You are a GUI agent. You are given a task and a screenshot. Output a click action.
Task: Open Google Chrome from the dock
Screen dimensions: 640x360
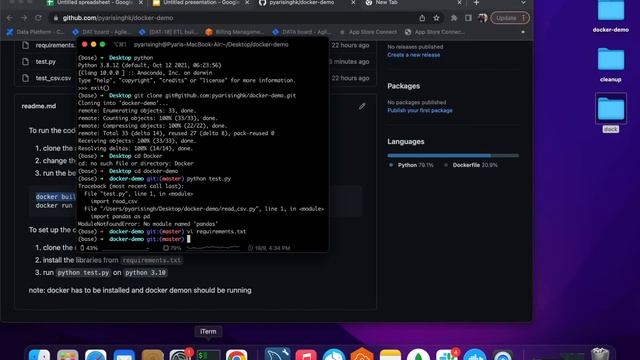(236, 355)
